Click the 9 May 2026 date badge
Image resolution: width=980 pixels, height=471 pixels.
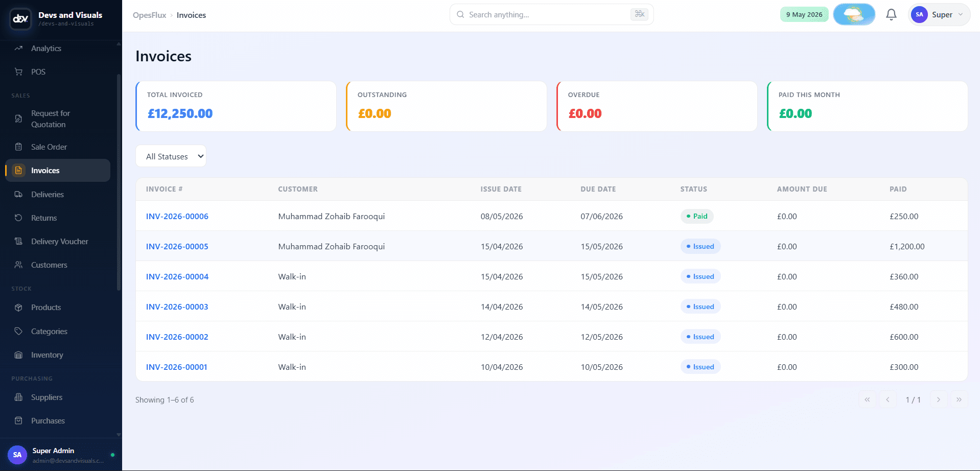804,14
